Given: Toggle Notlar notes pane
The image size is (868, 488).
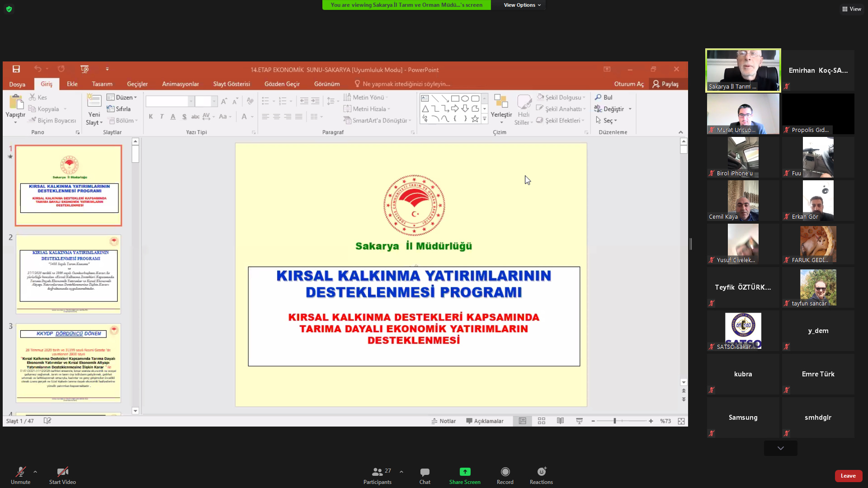Looking at the screenshot, I should 443,421.
